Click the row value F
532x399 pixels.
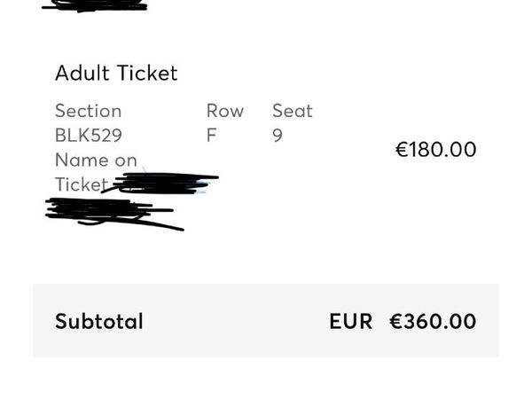pyautogui.click(x=211, y=135)
